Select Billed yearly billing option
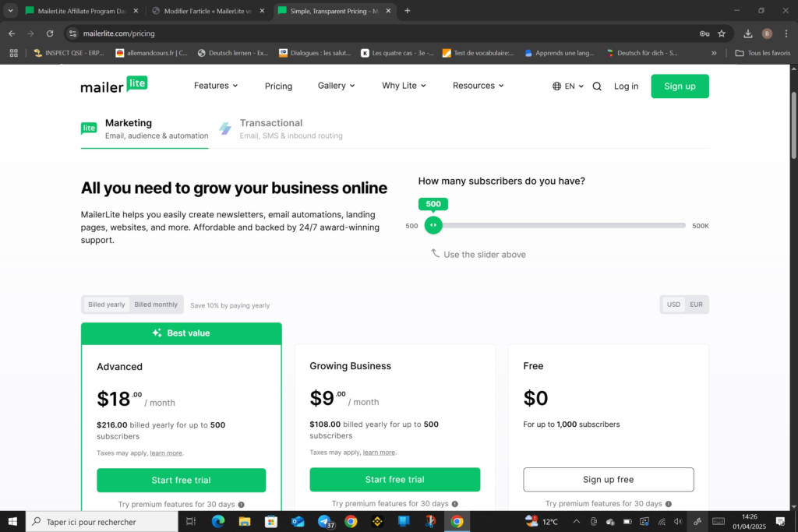This screenshot has width=798, height=532. (106, 305)
